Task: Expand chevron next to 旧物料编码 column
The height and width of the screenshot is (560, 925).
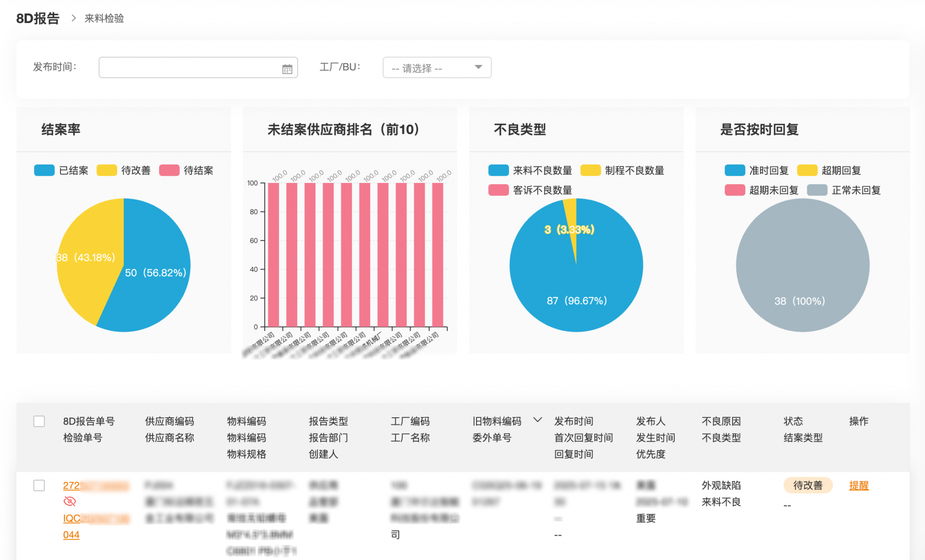Action: pos(537,420)
